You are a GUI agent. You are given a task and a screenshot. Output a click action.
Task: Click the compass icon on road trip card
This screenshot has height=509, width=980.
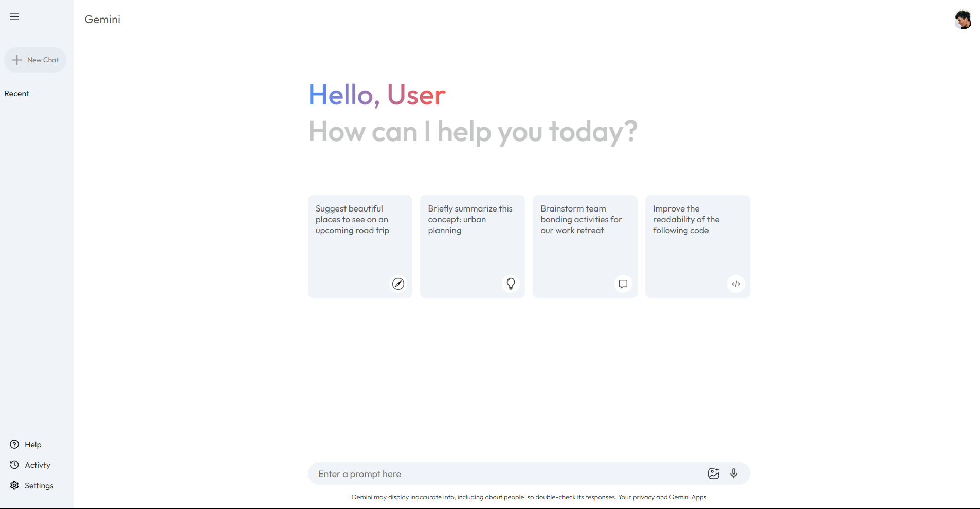pyautogui.click(x=398, y=284)
